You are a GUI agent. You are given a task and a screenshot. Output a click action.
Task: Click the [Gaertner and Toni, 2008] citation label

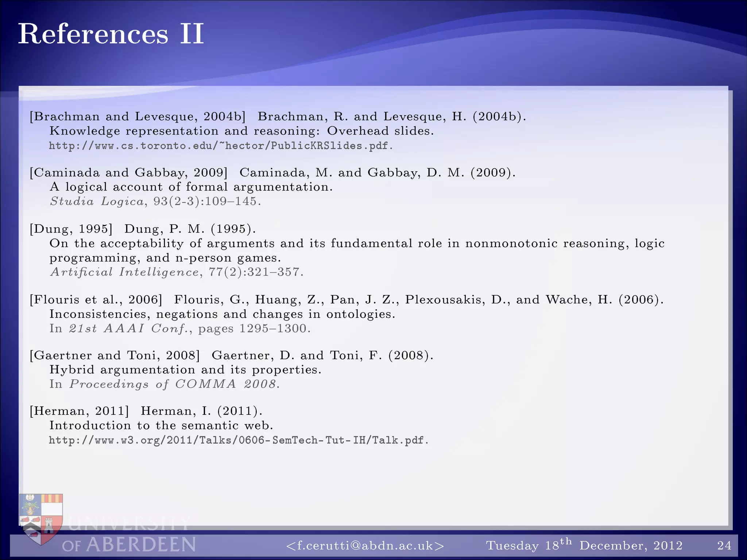coord(115,355)
